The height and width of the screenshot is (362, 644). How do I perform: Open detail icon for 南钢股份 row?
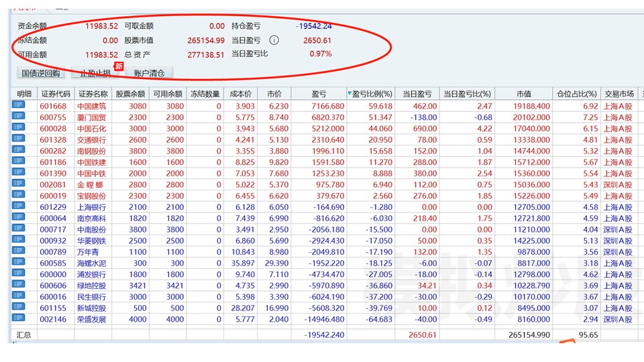[x=19, y=149]
